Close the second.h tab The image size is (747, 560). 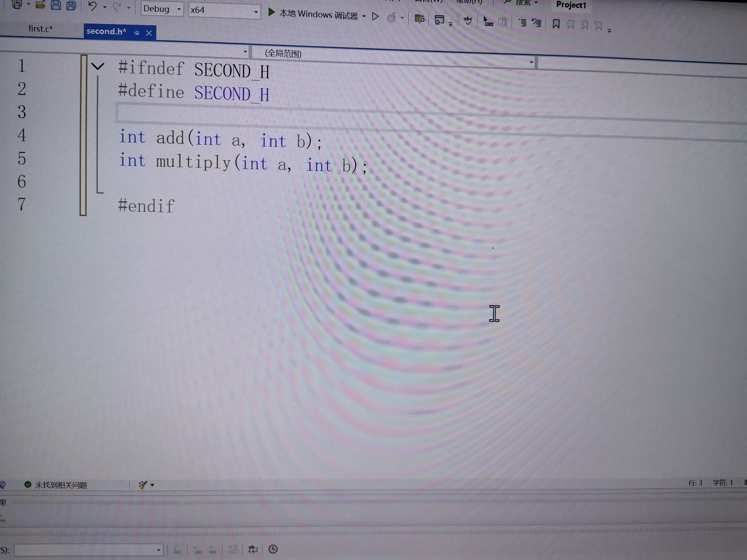coord(149,33)
